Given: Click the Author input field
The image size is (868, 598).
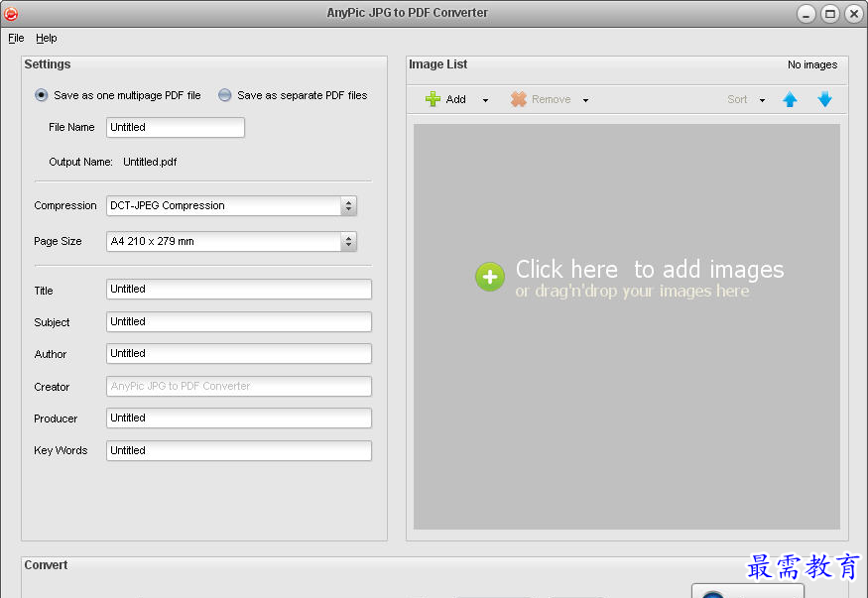Looking at the screenshot, I should [x=239, y=353].
